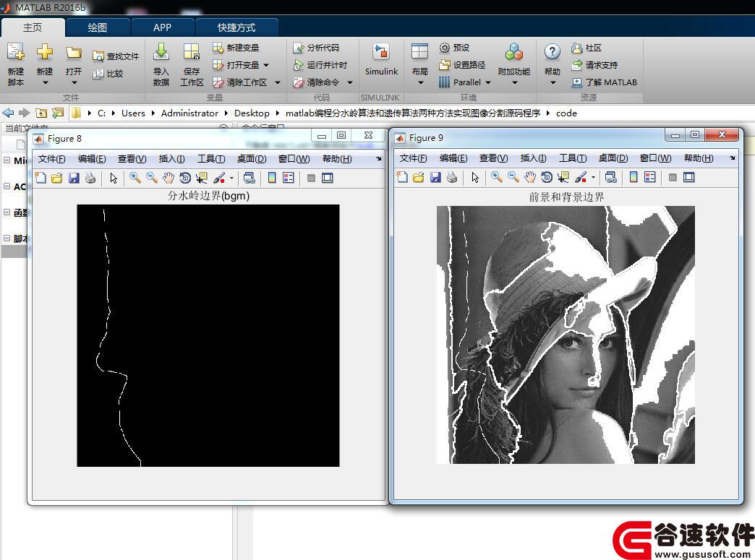Image resolution: width=755 pixels, height=560 pixels.
Task: Expand the Clear Workspace (清除工作区) dropdown arrow
Action: click(x=278, y=82)
